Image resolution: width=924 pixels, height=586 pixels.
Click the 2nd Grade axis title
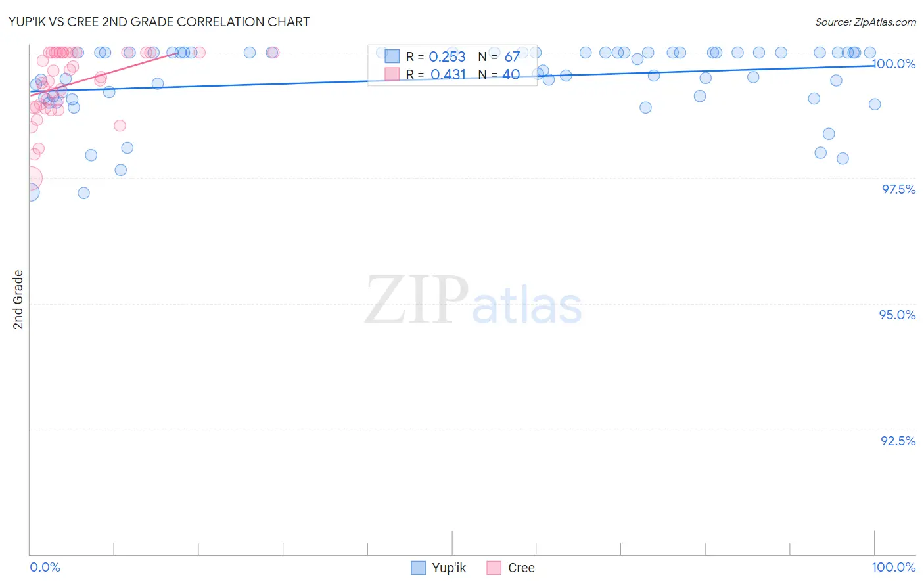click(18, 300)
